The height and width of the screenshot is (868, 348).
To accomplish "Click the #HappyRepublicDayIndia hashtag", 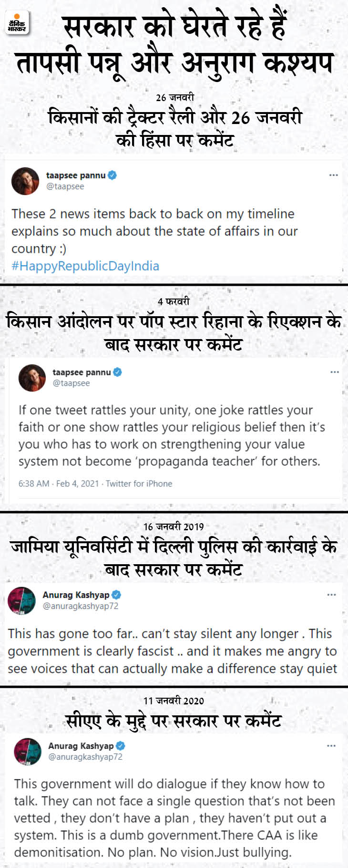I will pyautogui.click(x=85, y=266).
